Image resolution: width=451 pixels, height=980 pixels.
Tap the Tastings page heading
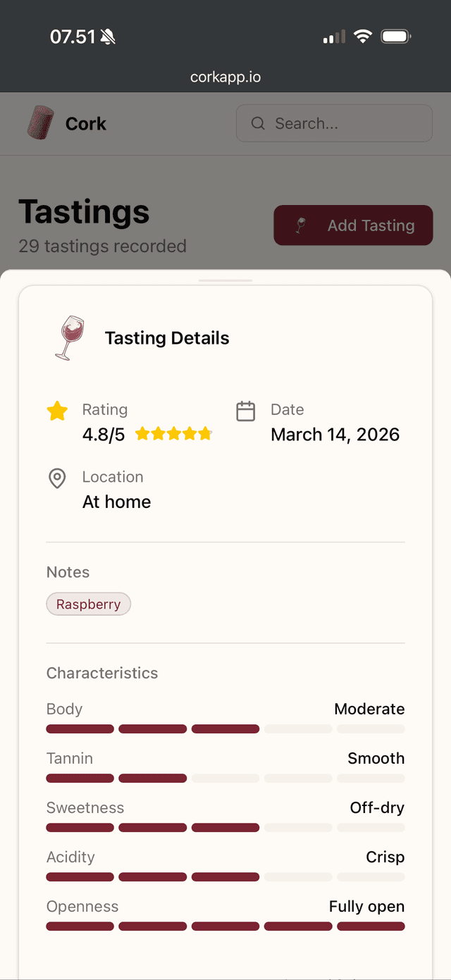(83, 211)
